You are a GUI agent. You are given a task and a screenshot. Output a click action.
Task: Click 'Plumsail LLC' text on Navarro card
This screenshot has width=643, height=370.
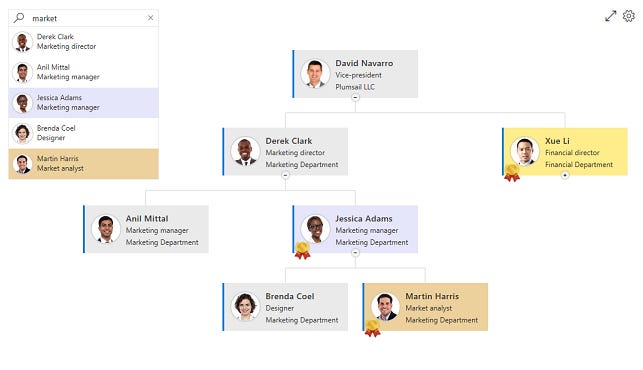355,87
